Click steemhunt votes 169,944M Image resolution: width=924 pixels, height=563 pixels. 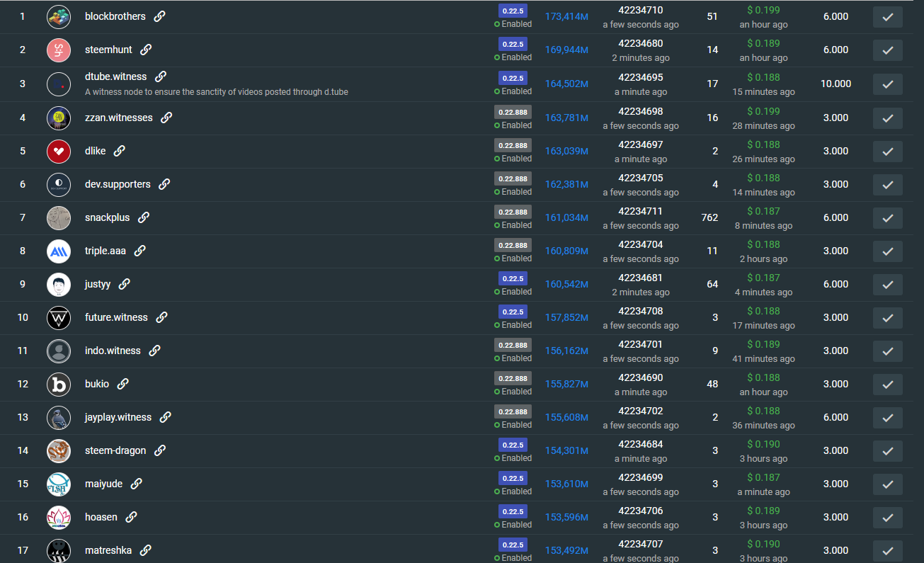(x=566, y=50)
